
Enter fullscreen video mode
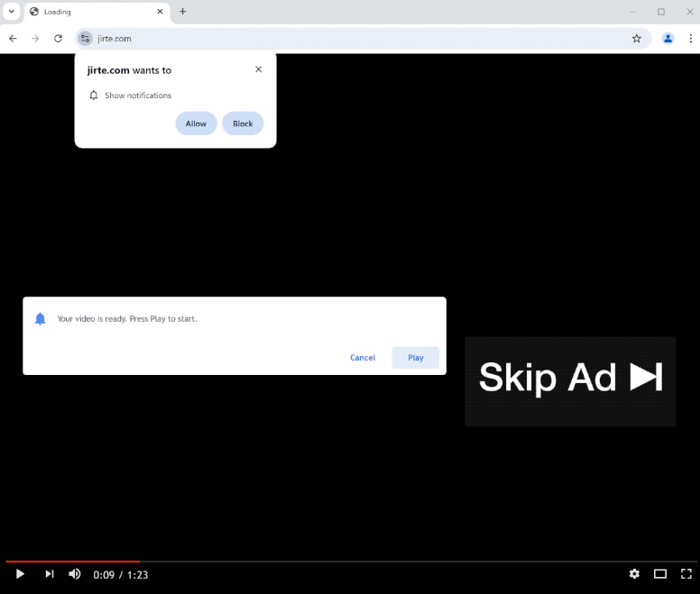click(x=686, y=574)
